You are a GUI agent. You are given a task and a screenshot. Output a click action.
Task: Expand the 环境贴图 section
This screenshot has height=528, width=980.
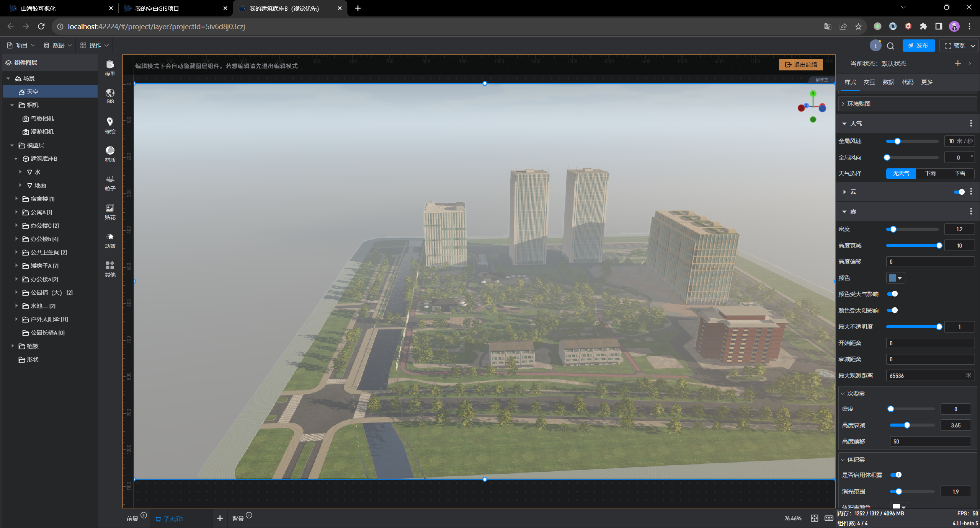pos(859,104)
